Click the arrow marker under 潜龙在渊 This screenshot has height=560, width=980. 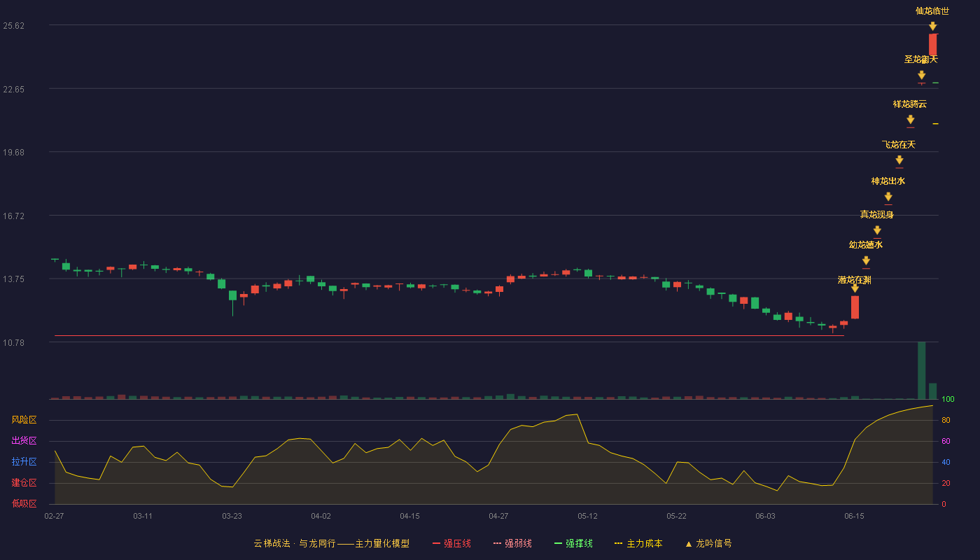(x=855, y=288)
